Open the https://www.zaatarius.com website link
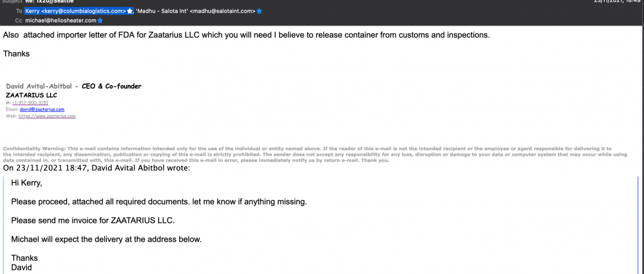 tap(47, 116)
